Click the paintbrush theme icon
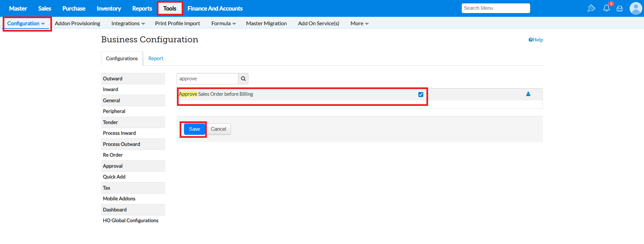The width and height of the screenshot is (644, 244). click(591, 8)
